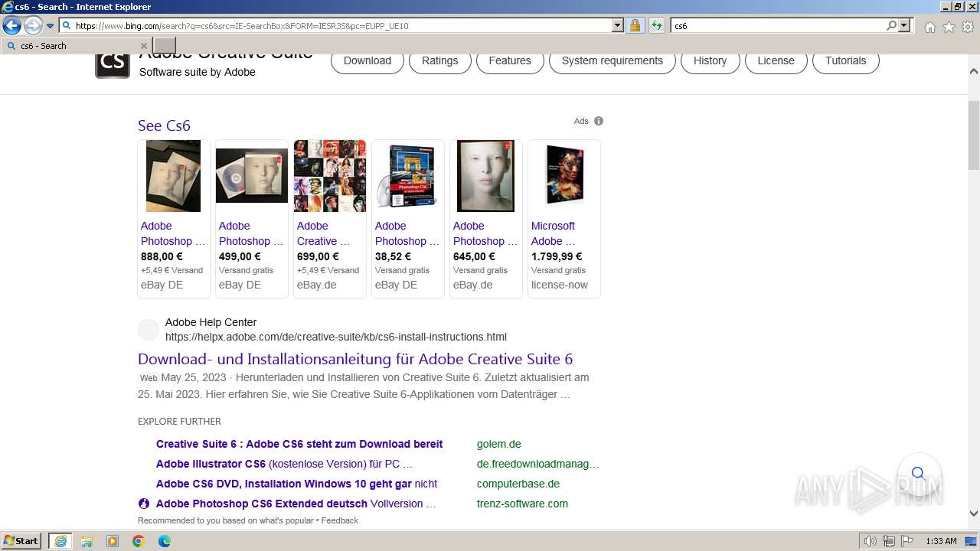Image resolution: width=980 pixels, height=551 pixels.
Task: Click the volume speaker tray icon
Action: tap(871, 541)
